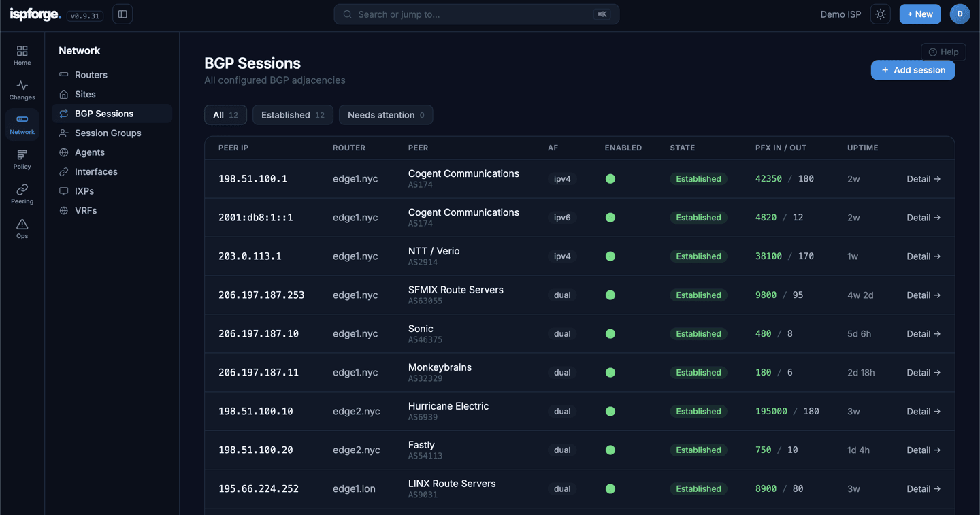Sort by the UPTIME column header
980x515 pixels.
click(863, 148)
